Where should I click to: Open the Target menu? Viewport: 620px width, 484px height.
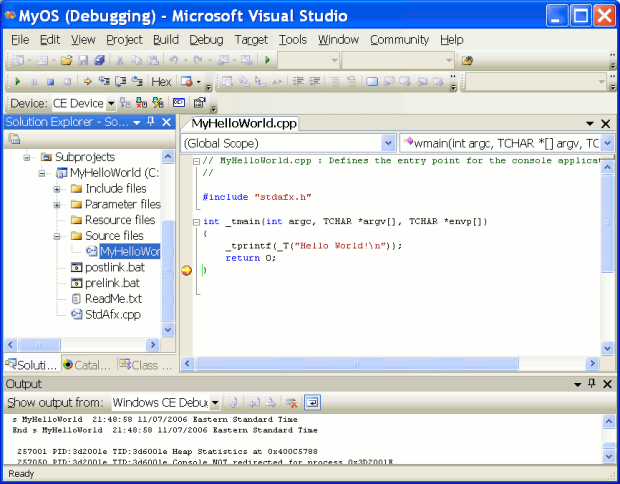(x=251, y=40)
